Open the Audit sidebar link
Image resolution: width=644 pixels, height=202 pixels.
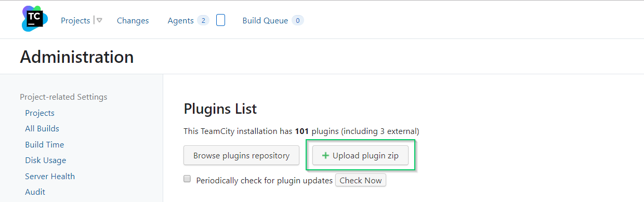pyautogui.click(x=35, y=192)
